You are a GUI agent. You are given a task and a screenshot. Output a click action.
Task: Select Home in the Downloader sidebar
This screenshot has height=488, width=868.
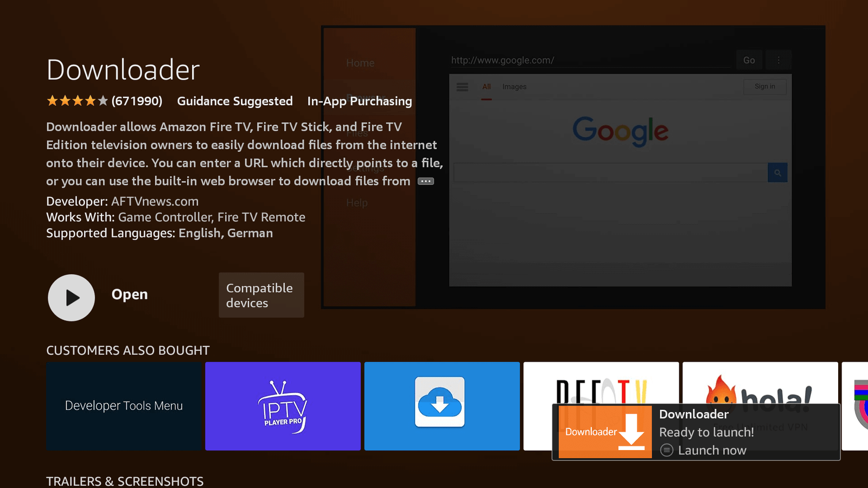point(360,63)
